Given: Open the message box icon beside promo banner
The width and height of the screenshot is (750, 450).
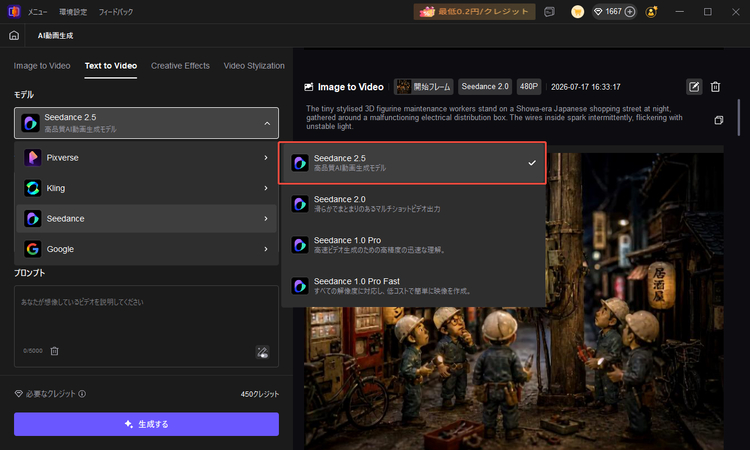Looking at the screenshot, I should 550,12.
